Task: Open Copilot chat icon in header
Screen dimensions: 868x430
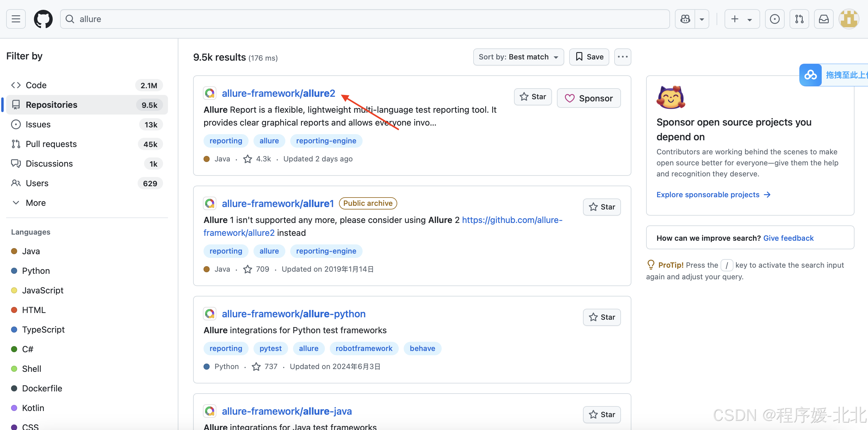Action: tap(685, 19)
